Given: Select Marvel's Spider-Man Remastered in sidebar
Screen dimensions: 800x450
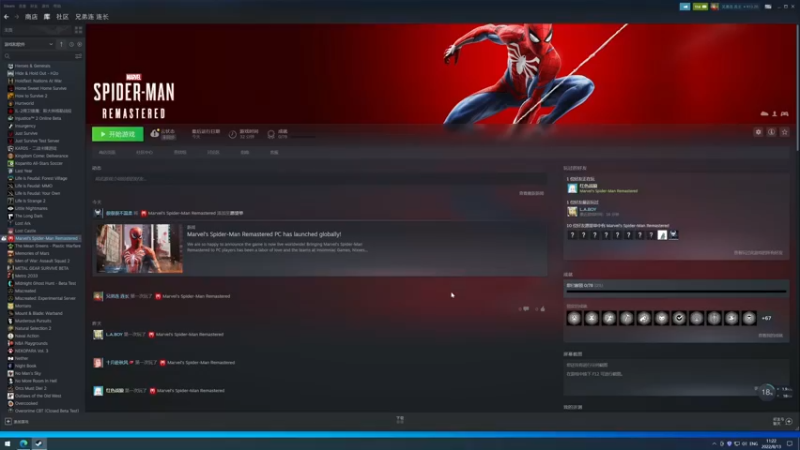Looking at the screenshot, I should [46, 238].
